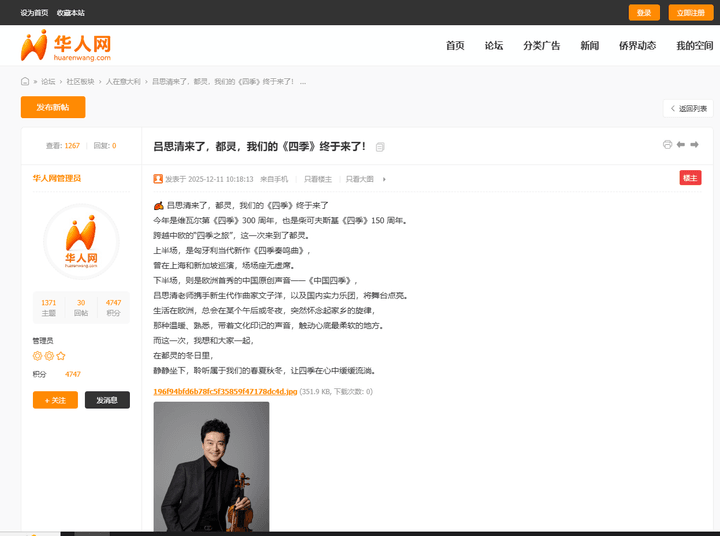Click the orange 发布新帖 button
This screenshot has width=720, height=536.
(x=53, y=108)
